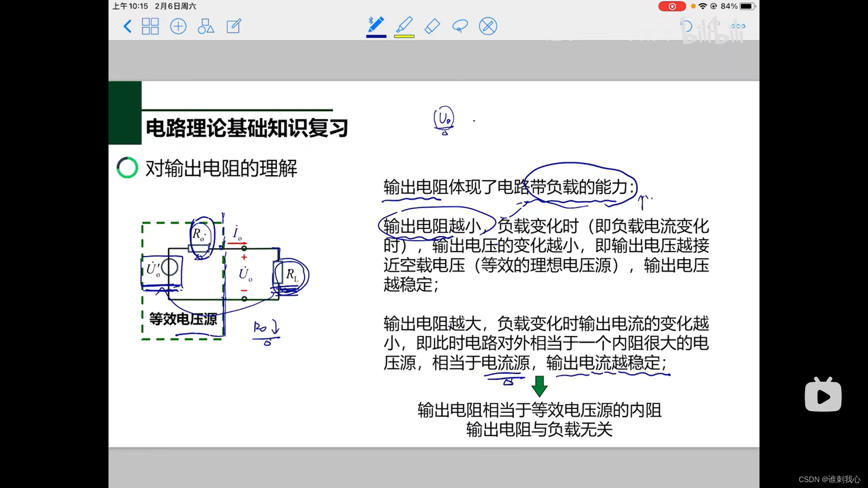Tap the red screen recording indicator
This screenshot has height=488, width=868.
[x=672, y=6]
